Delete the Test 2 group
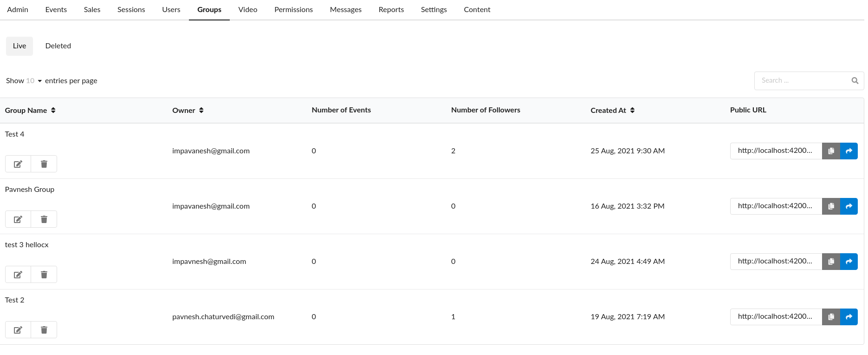 click(x=44, y=330)
